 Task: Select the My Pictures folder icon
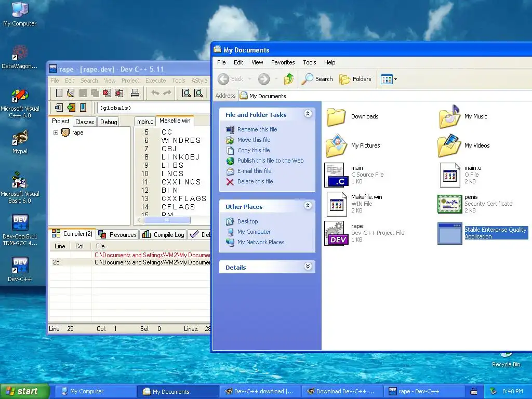click(336, 145)
